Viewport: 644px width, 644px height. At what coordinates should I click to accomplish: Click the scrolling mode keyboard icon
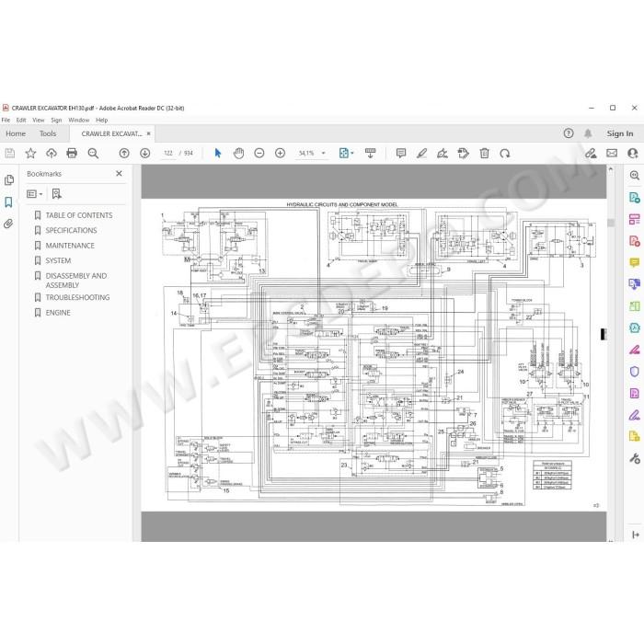[x=370, y=154]
